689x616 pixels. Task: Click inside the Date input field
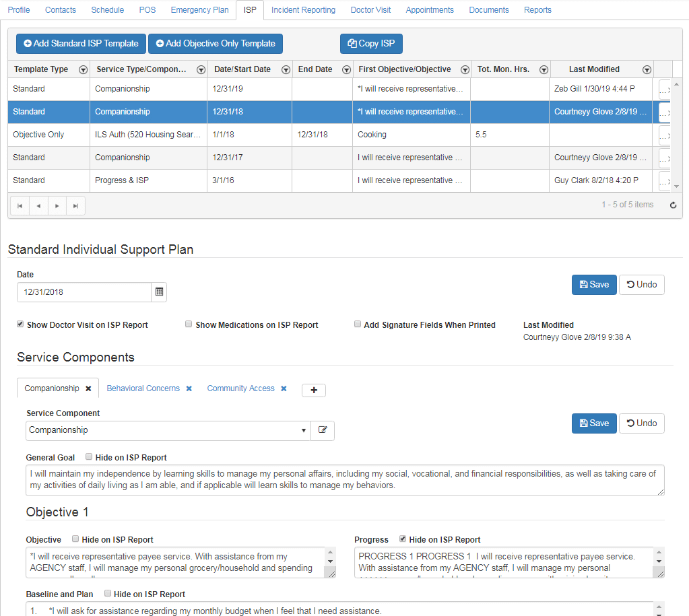(81, 292)
